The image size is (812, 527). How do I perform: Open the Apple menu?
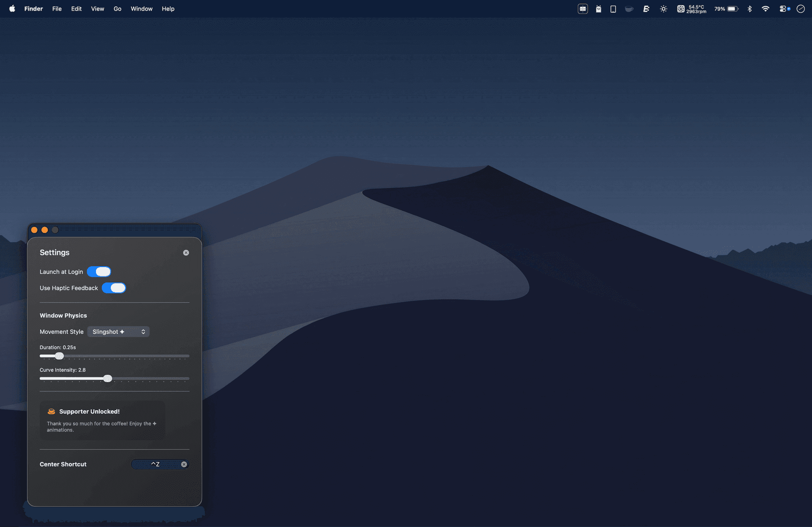[12, 9]
